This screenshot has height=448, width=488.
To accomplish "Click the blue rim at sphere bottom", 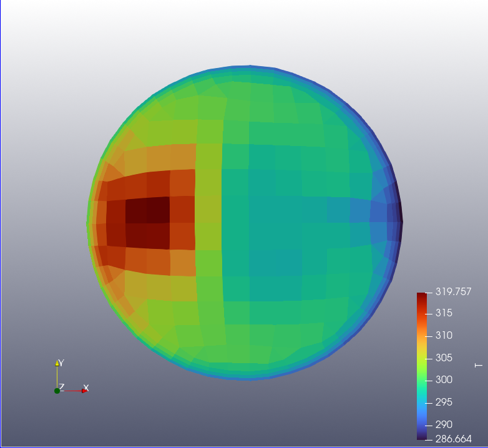I will [250, 376].
